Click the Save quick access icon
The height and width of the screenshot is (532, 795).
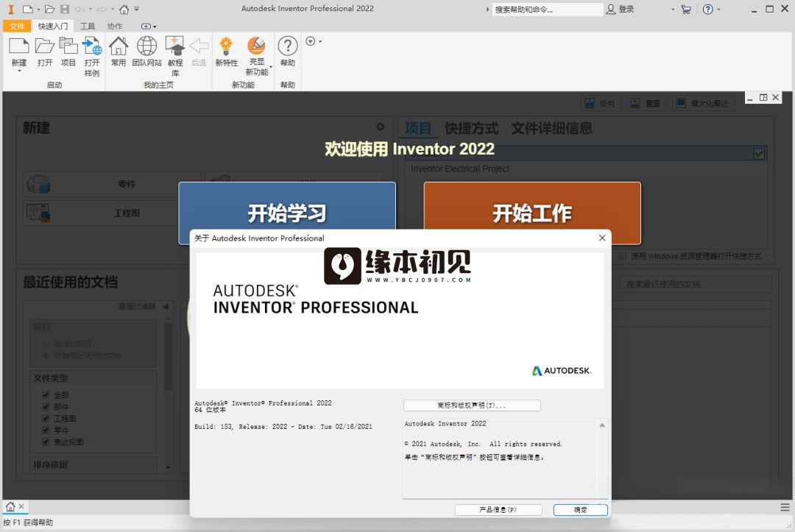point(65,9)
